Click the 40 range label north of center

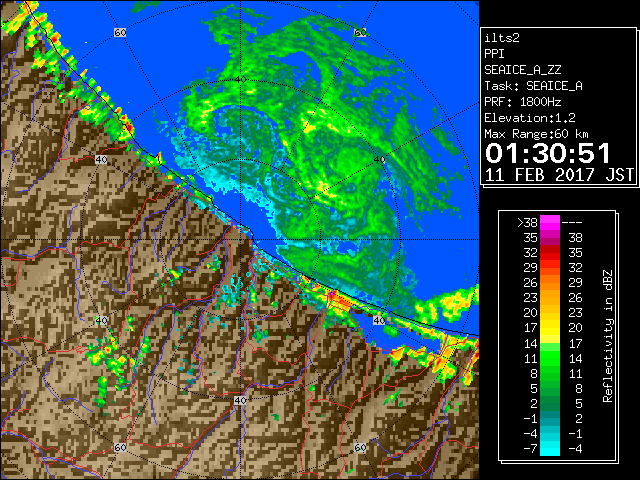click(241, 79)
